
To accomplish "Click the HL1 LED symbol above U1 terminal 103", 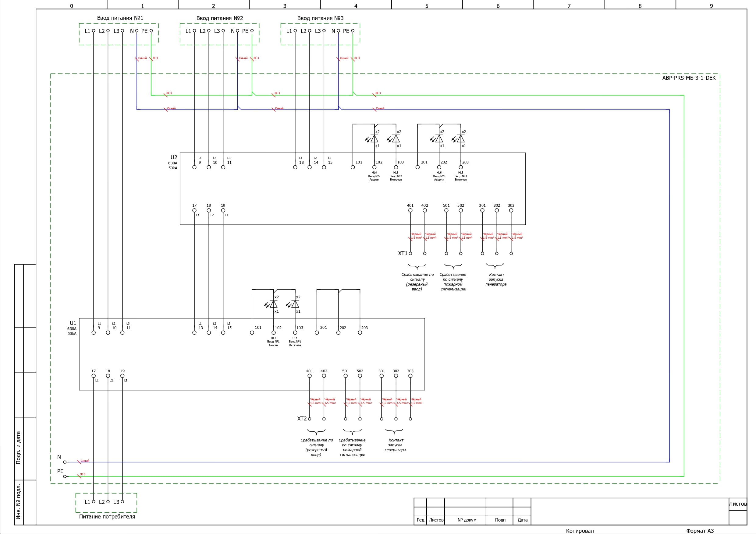I will [x=295, y=304].
